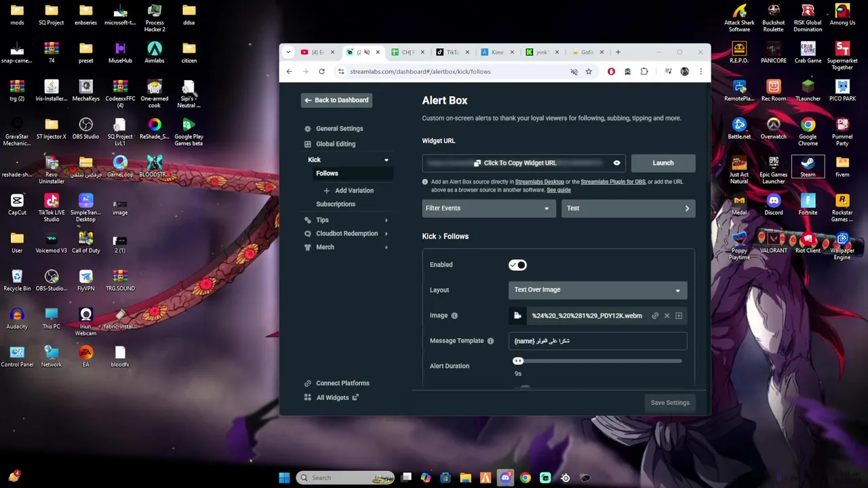The height and width of the screenshot is (488, 868).
Task: Click Back to Dashboard button
Action: pos(336,100)
